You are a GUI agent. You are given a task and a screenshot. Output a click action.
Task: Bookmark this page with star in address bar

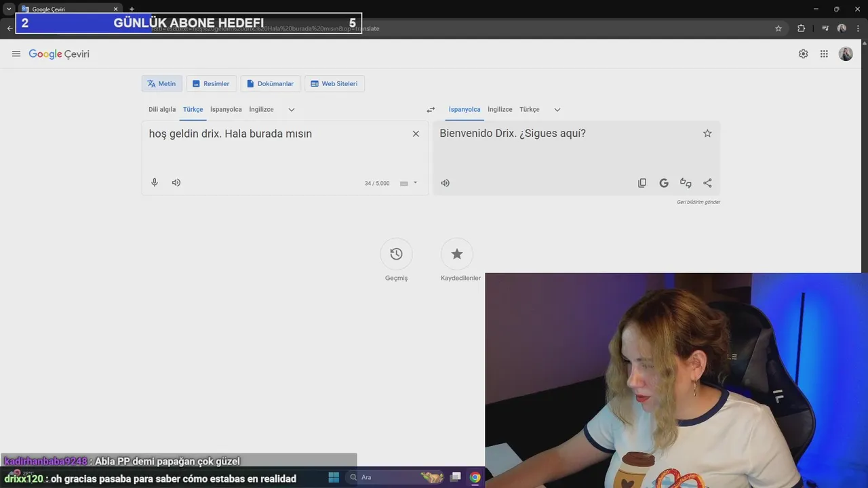pyautogui.click(x=778, y=28)
